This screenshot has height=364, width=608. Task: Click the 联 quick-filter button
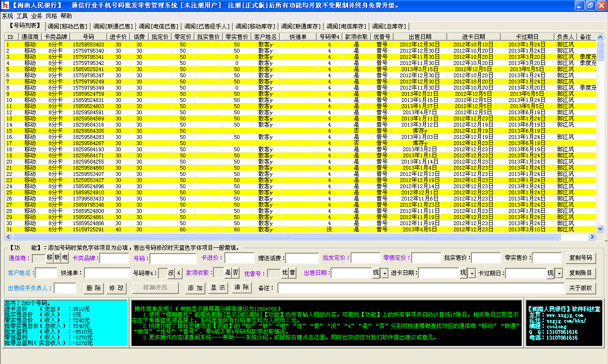tap(57, 258)
